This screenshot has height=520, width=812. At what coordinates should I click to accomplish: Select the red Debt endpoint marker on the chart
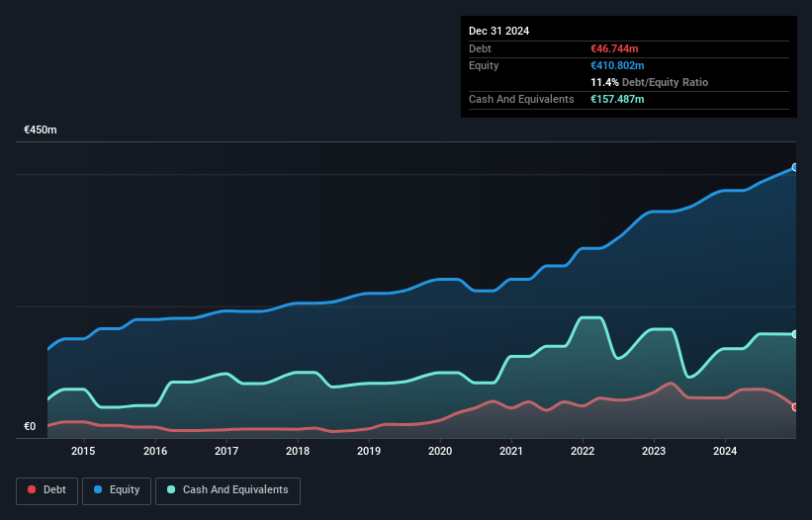(794, 406)
